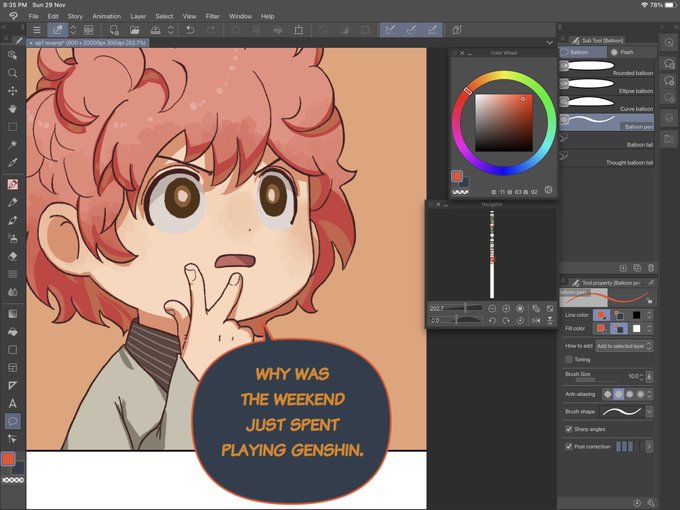The image size is (680, 510).
Task: Set Line color to main color
Action: pyautogui.click(x=601, y=315)
